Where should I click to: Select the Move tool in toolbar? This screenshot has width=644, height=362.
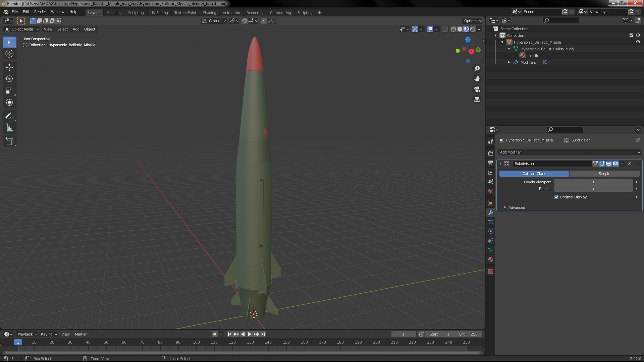coord(9,67)
